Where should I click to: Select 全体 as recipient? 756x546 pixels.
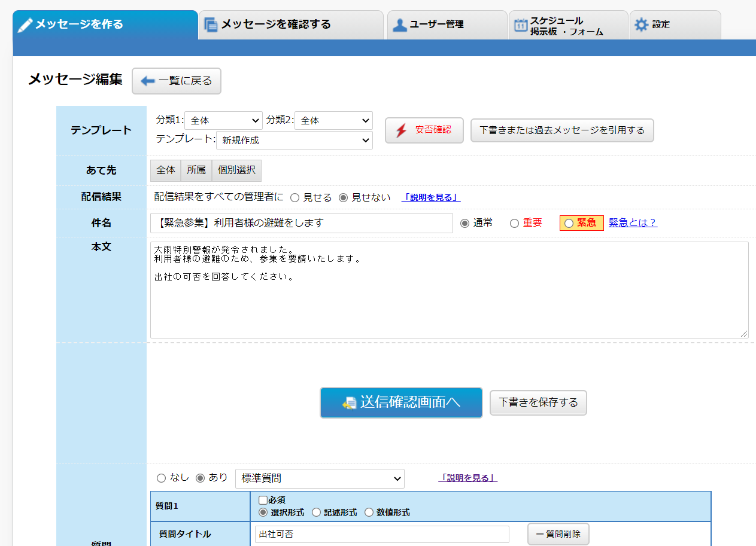[166, 170]
